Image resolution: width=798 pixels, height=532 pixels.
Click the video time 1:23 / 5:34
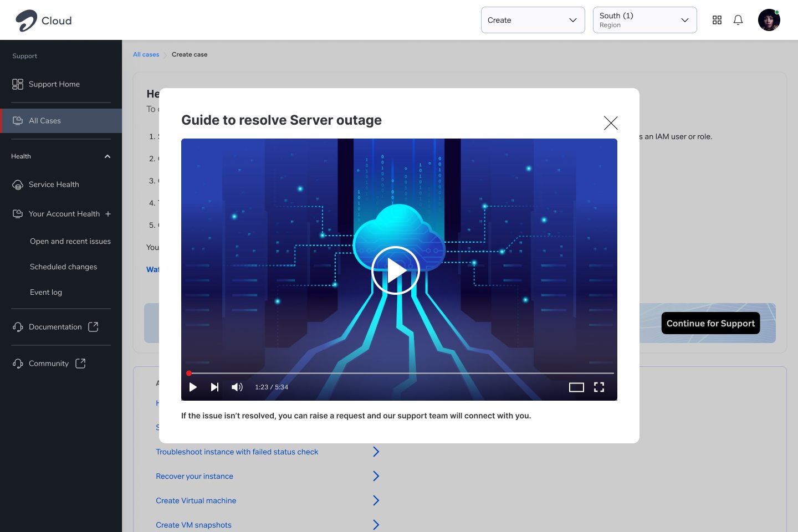click(272, 387)
